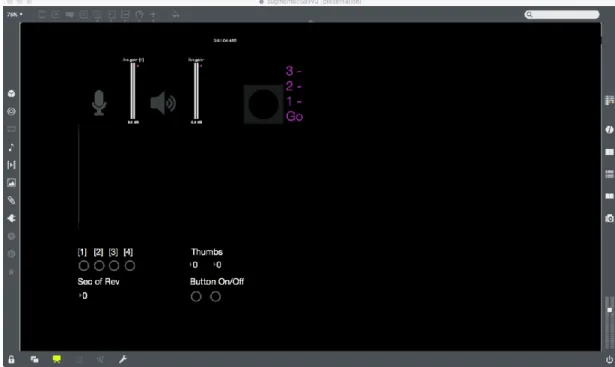Click the yellow presentation mode icon
This screenshot has height=367, width=615.
point(57,359)
